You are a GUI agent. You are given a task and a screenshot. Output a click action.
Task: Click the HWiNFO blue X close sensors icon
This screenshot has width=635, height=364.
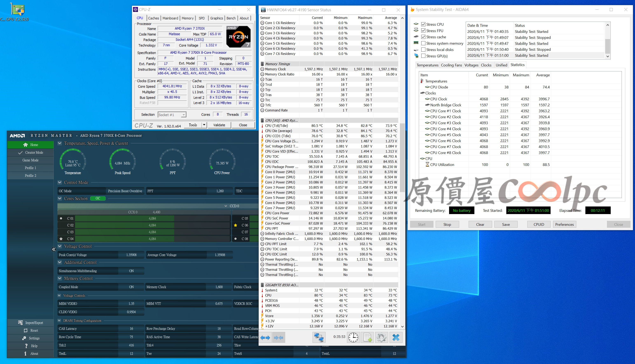click(396, 337)
